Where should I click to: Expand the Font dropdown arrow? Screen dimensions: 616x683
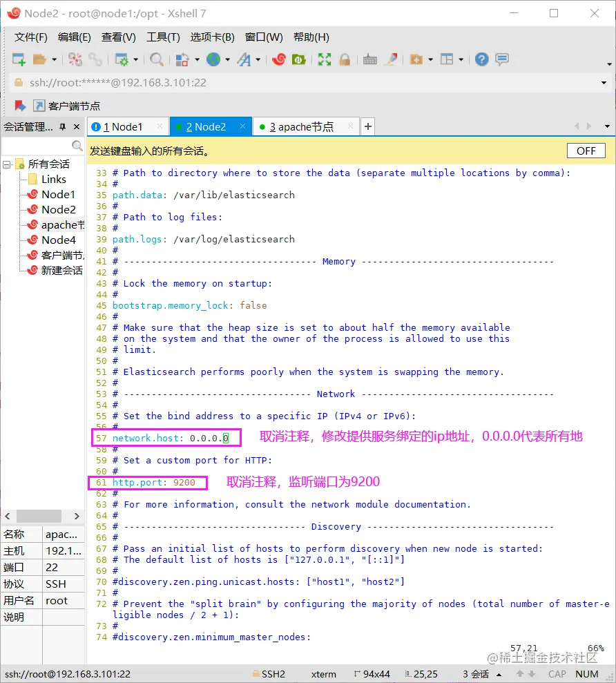coord(258,59)
